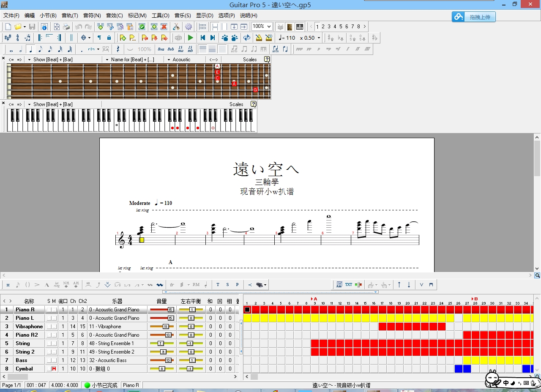Image resolution: width=541 pixels, height=392 pixels.
Task: Unmute the Cymbal track via its M box
Action: point(54,369)
